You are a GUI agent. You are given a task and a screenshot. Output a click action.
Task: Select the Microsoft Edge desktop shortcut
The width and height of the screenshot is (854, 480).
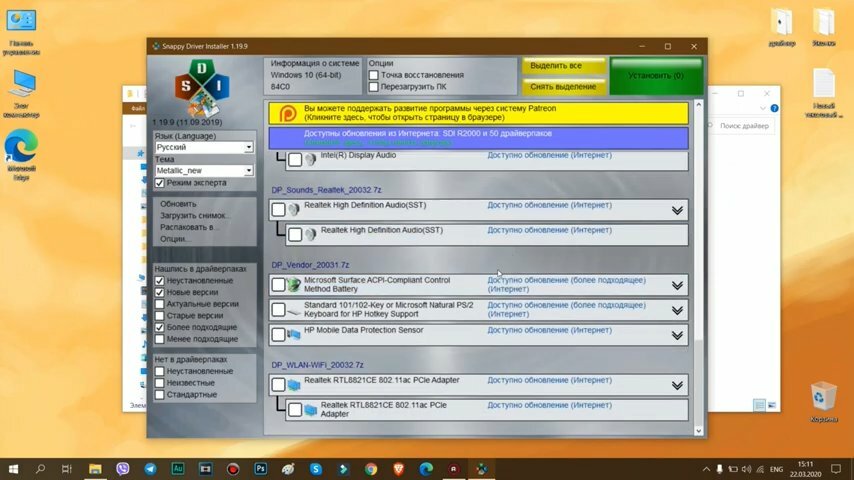click(x=21, y=155)
